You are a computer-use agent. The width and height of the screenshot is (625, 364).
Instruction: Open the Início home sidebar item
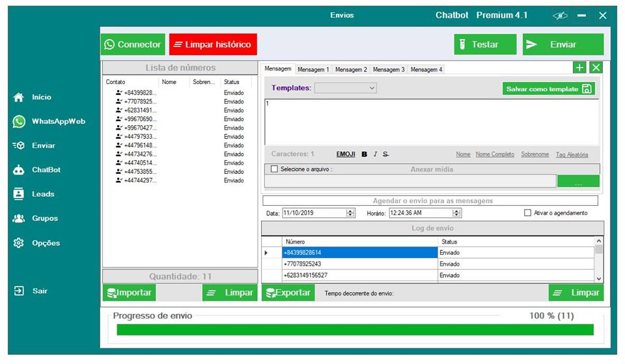click(32, 97)
